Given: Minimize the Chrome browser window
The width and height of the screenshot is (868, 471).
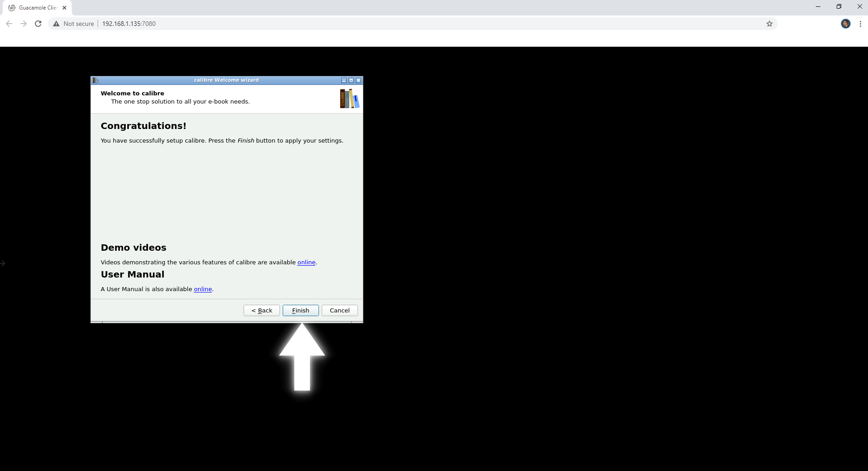Looking at the screenshot, I should click(x=818, y=7).
